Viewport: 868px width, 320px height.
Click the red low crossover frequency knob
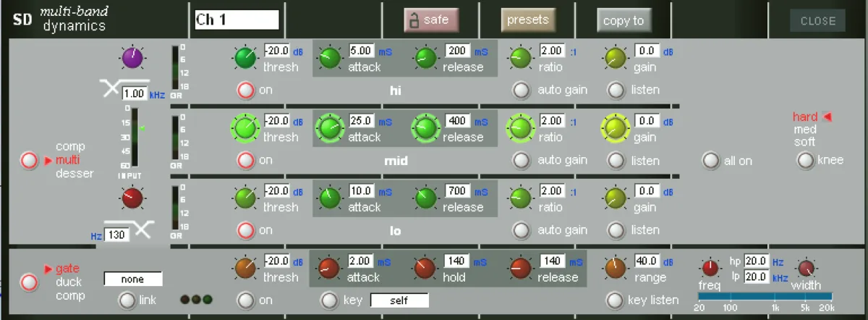click(x=133, y=198)
